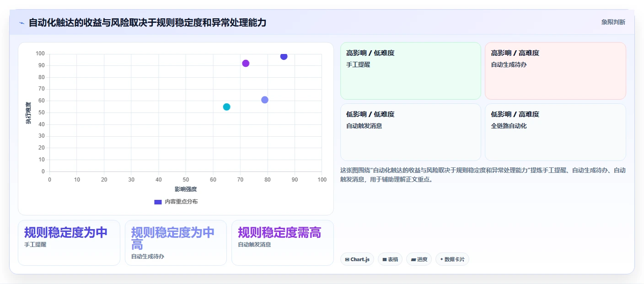This screenshot has height=284, width=644.
Task: Click the Chart.js tag chip
Action: point(357,259)
